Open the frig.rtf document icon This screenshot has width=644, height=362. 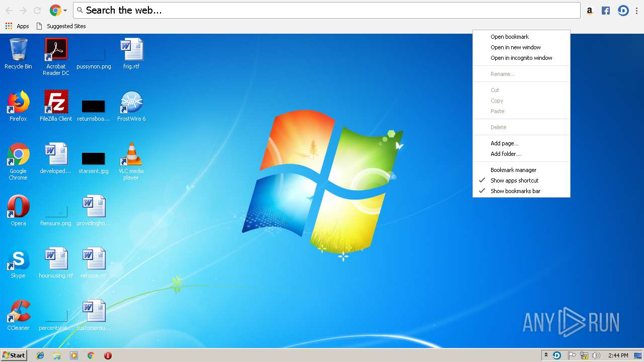tap(131, 54)
